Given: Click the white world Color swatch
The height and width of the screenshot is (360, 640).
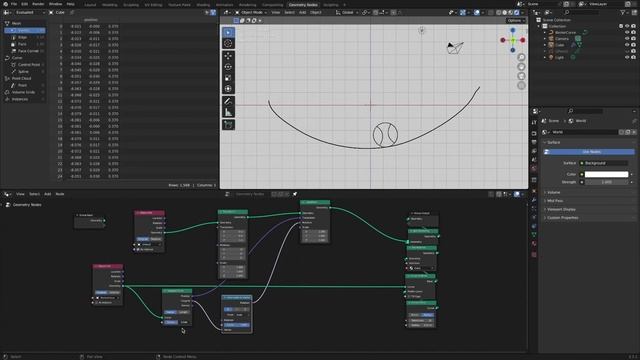Looking at the screenshot, I should [x=606, y=174].
